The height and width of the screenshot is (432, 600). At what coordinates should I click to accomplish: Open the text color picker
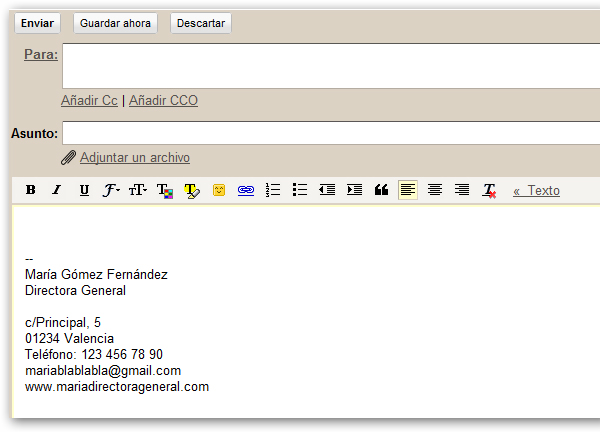165,190
